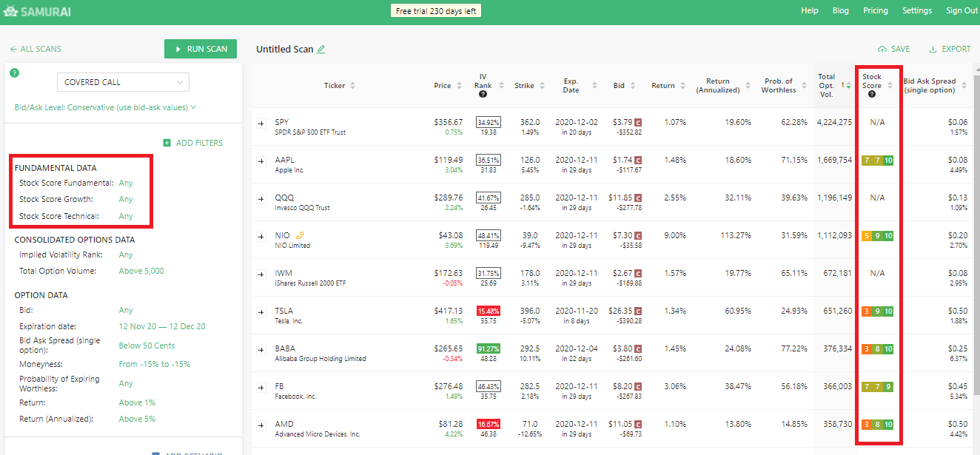Viewport: 980px width, 455px height.
Task: Expand the TSLA row details
Action: [261, 311]
